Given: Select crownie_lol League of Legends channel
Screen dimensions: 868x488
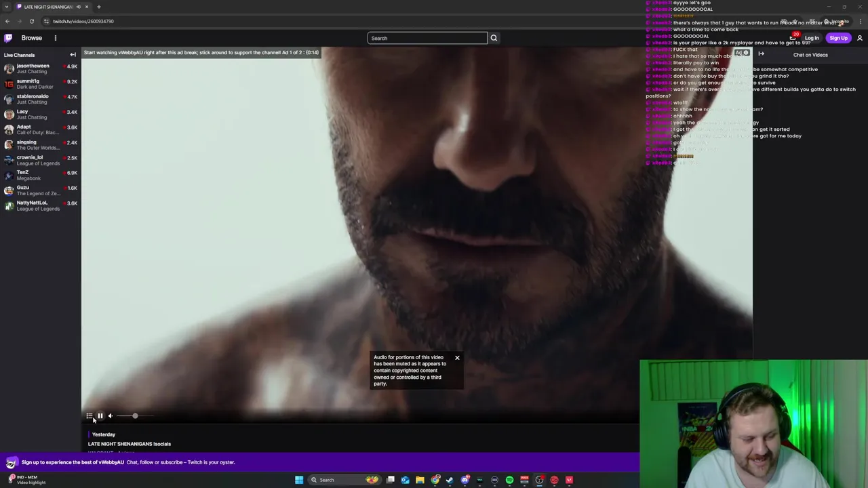Looking at the screenshot, I should 41,160.
